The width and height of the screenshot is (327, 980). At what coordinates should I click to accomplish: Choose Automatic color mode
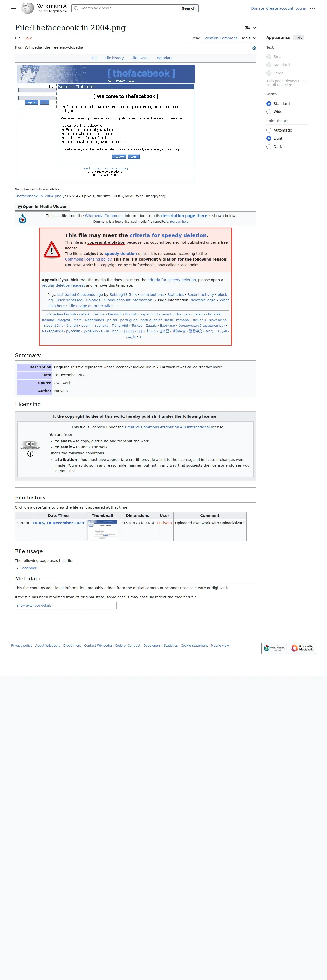click(x=269, y=130)
